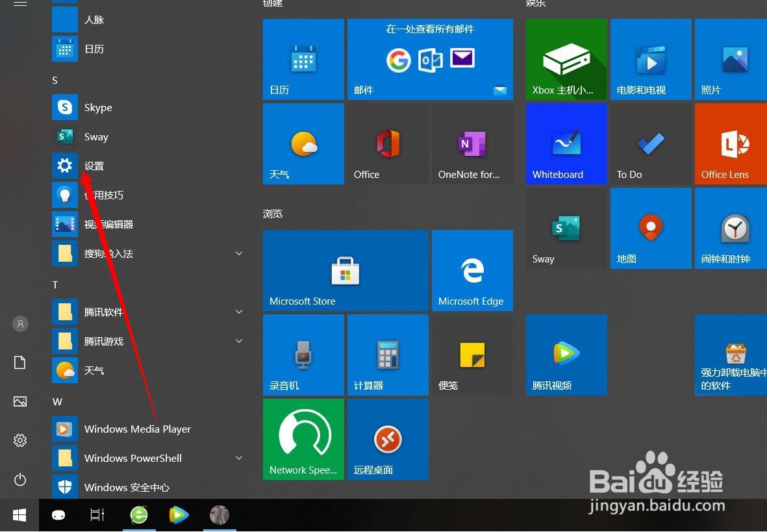This screenshot has height=532, width=767.
Task: Open the 腾讯软件 folder
Action: [x=147, y=312]
